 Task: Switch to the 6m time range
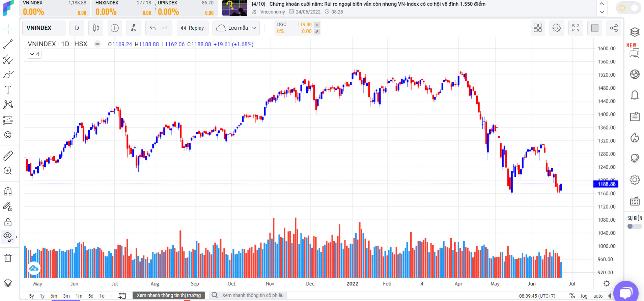(x=54, y=296)
